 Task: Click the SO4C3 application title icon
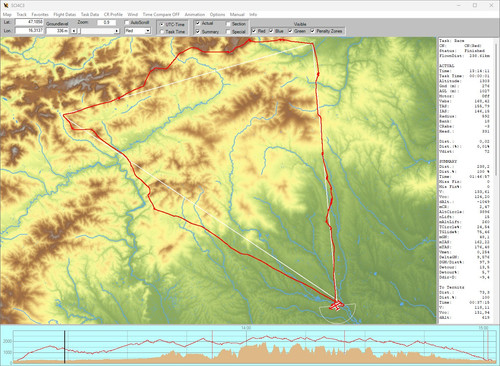(x=6, y=5)
